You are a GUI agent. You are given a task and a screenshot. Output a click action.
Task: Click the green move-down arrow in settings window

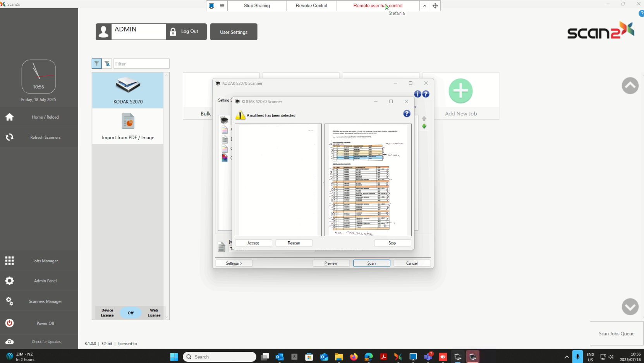coord(424,126)
